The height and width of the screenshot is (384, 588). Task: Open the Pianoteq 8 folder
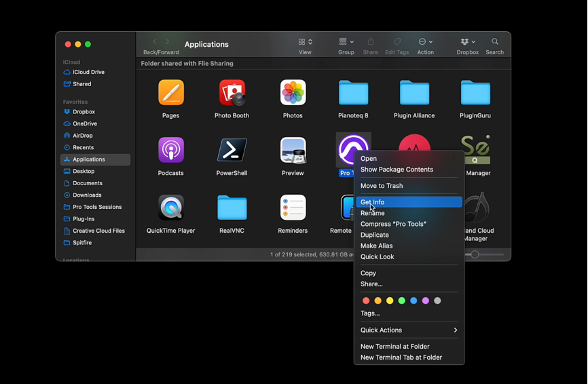354,92
